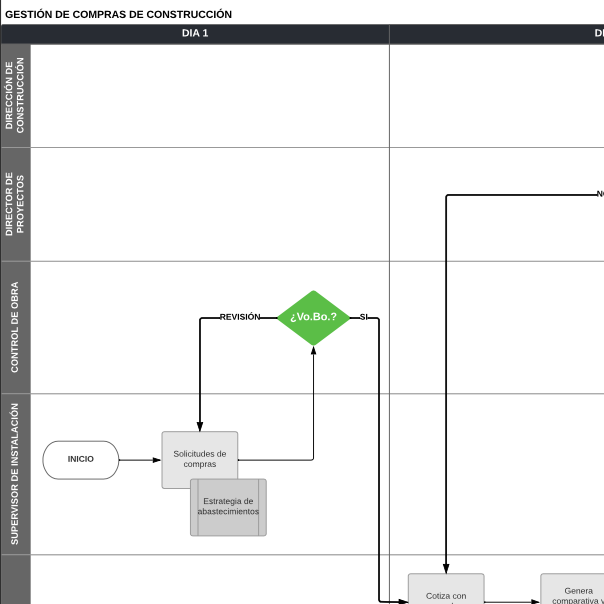The height and width of the screenshot is (604, 604).
Task: Click the Cotiza con process box
Action: pyautogui.click(x=445, y=590)
